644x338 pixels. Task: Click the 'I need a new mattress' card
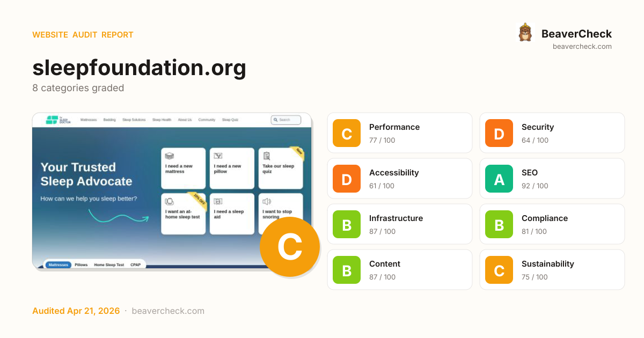click(183, 168)
